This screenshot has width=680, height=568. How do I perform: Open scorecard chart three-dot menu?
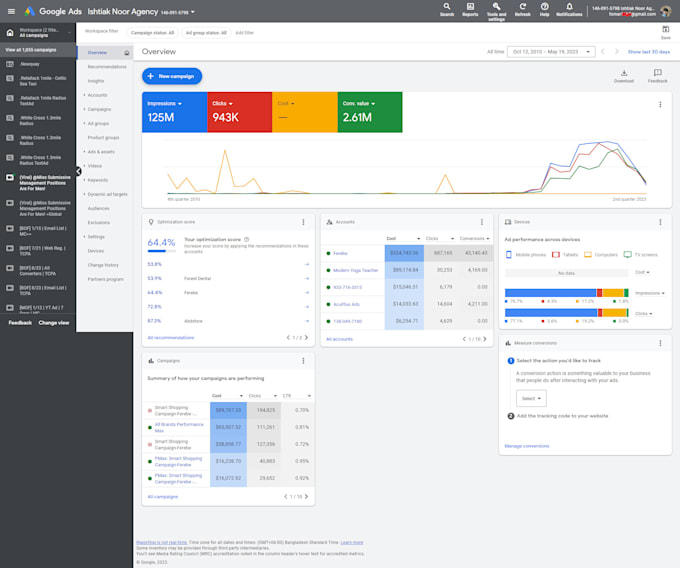pos(660,104)
